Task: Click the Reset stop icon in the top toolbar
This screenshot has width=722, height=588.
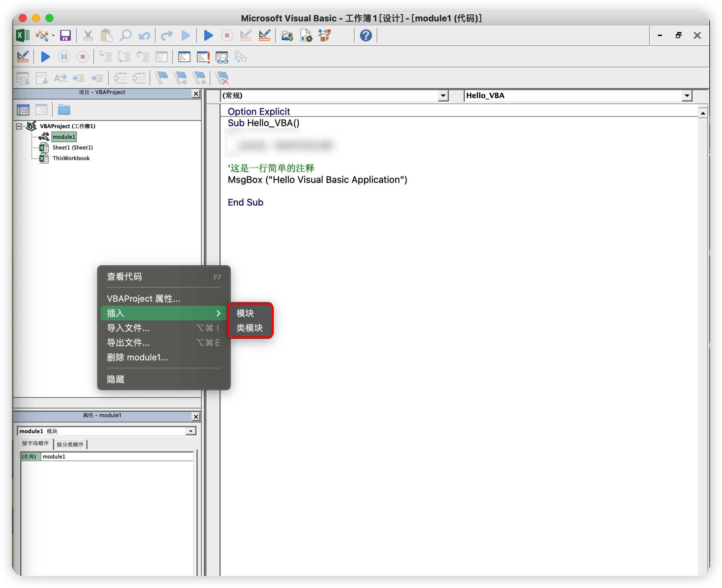Action: pyautogui.click(x=227, y=36)
